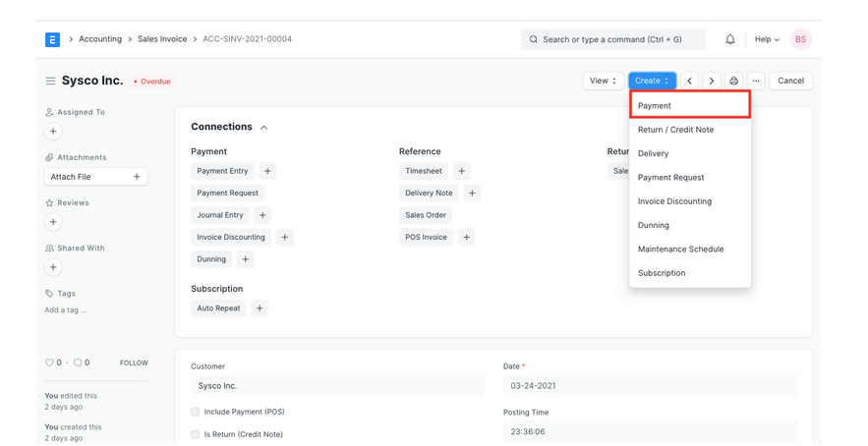Click the notification bell icon
The width and height of the screenshot is (868, 446).
click(729, 39)
